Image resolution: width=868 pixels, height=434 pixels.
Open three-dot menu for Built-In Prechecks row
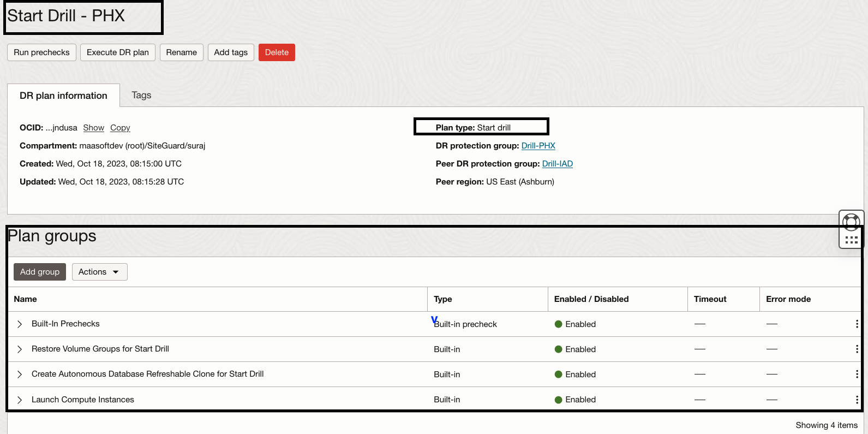tap(857, 324)
